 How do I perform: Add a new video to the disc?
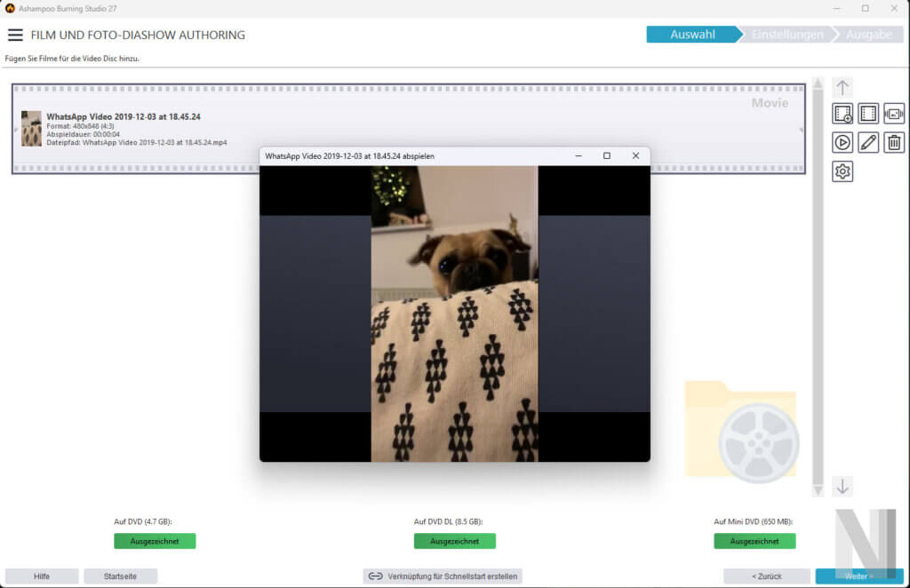click(x=842, y=113)
